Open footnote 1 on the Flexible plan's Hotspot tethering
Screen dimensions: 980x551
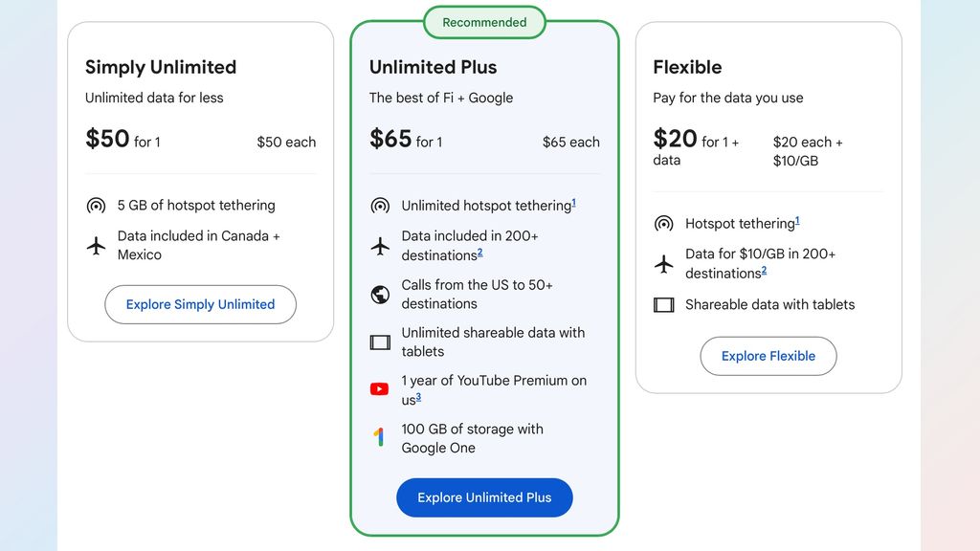tap(797, 221)
